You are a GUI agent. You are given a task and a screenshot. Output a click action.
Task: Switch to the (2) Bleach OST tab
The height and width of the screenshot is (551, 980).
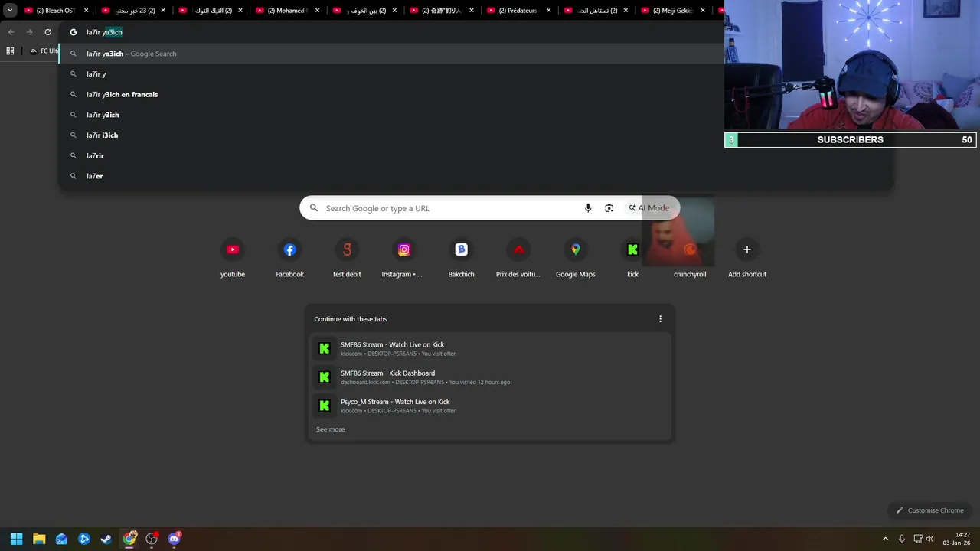click(x=55, y=11)
